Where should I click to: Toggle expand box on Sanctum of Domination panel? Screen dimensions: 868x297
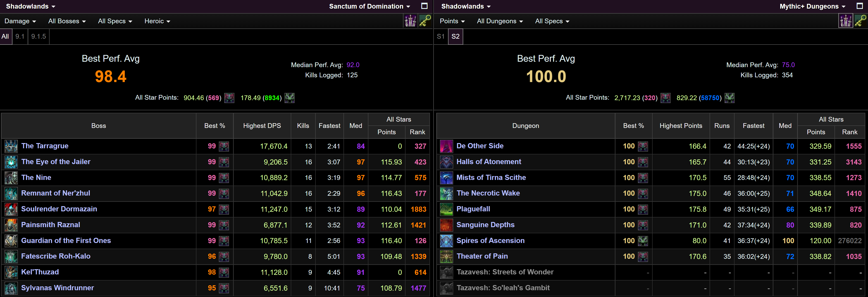point(424,6)
